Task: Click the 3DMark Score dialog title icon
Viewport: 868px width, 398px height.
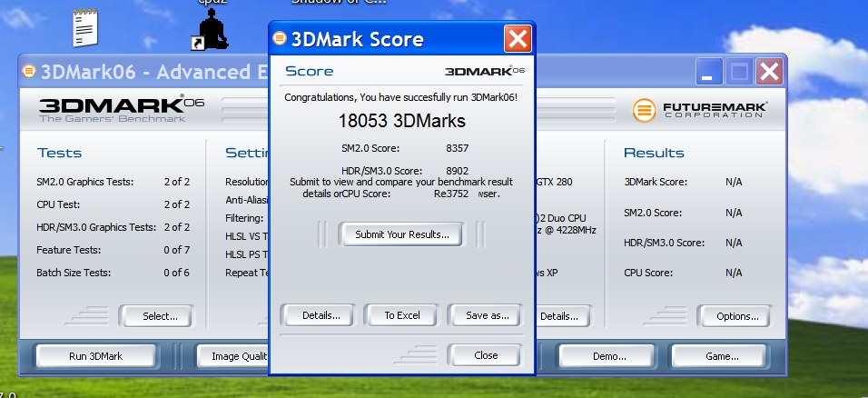Action: tap(281, 38)
